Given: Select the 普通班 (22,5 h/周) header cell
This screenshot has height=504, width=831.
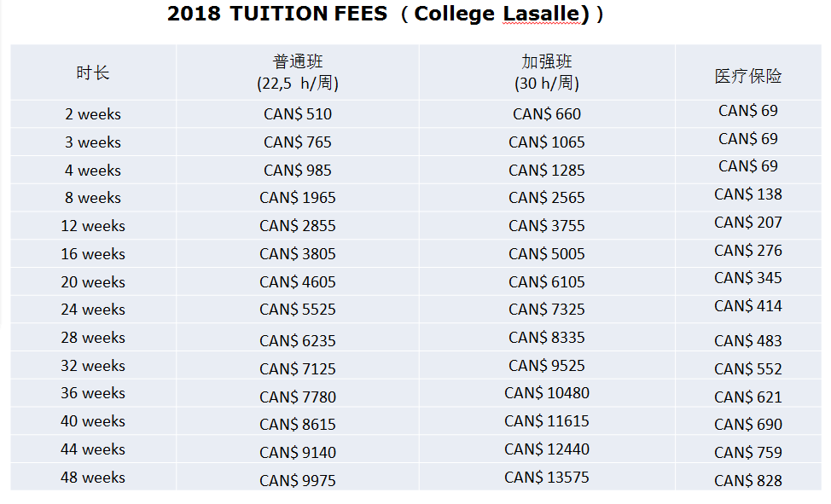Looking at the screenshot, I should pos(298,72).
